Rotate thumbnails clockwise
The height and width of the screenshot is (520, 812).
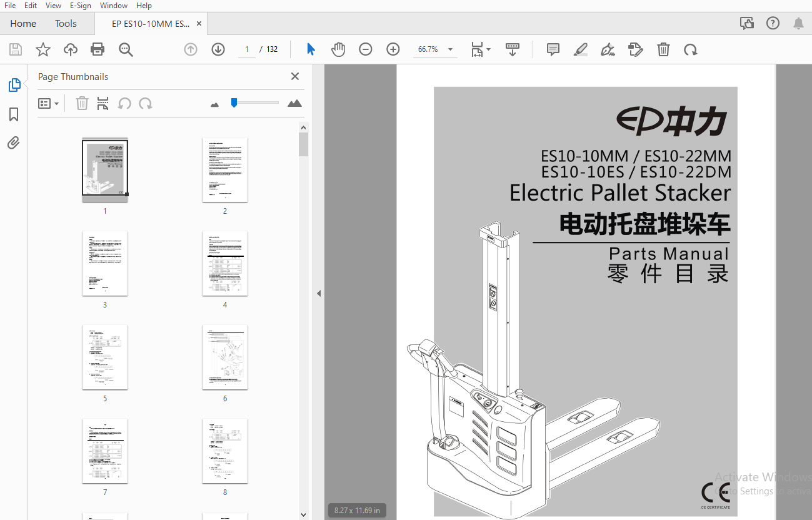tap(146, 103)
